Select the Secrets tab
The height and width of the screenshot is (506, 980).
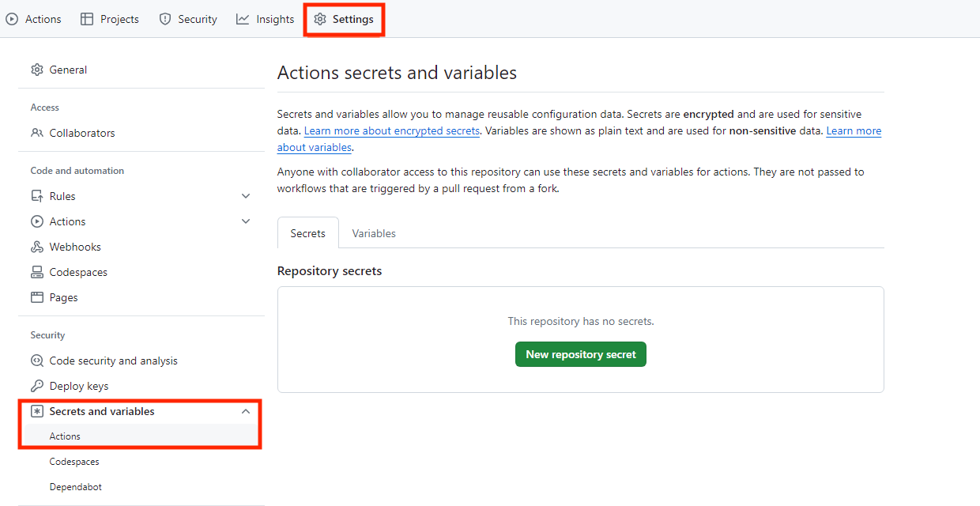pos(307,233)
